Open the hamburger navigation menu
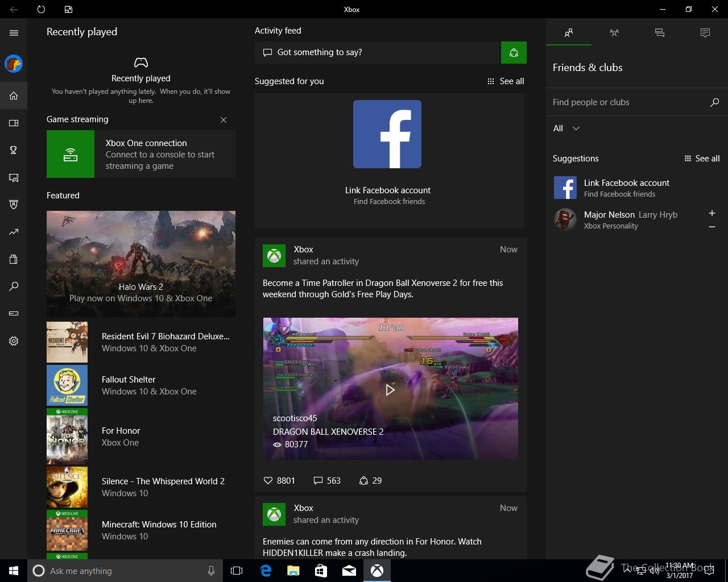The height and width of the screenshot is (582, 728). click(14, 33)
